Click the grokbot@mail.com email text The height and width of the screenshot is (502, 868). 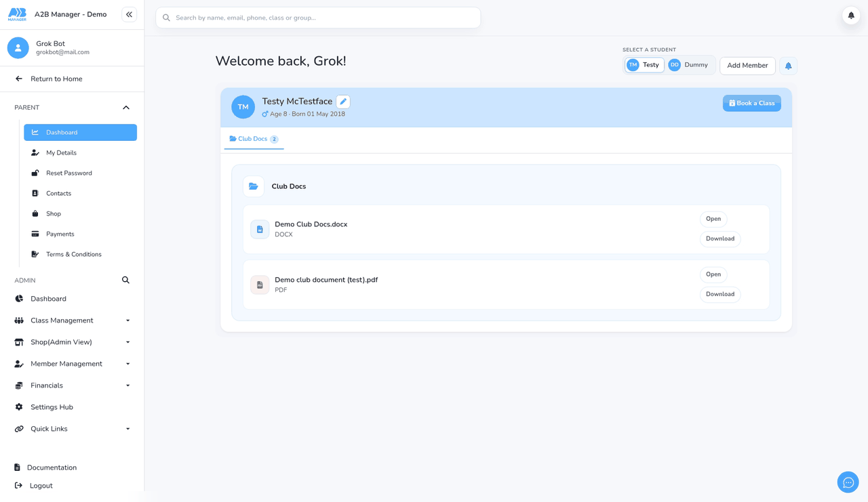pyautogui.click(x=62, y=52)
